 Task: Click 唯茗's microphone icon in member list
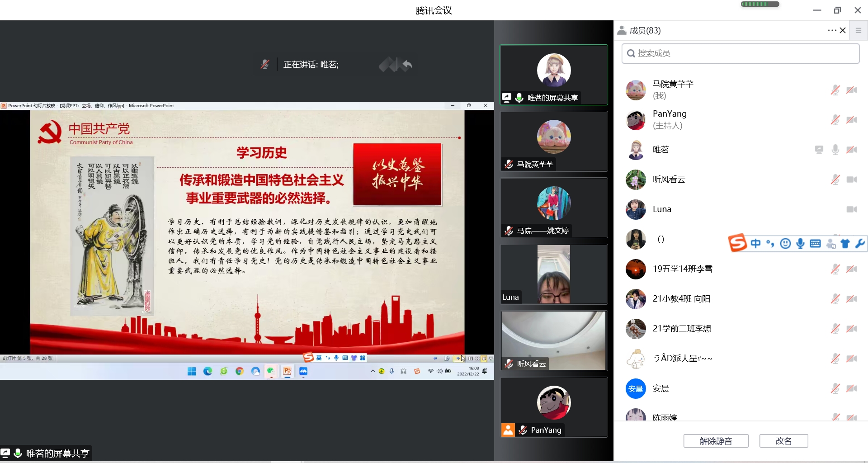click(835, 150)
